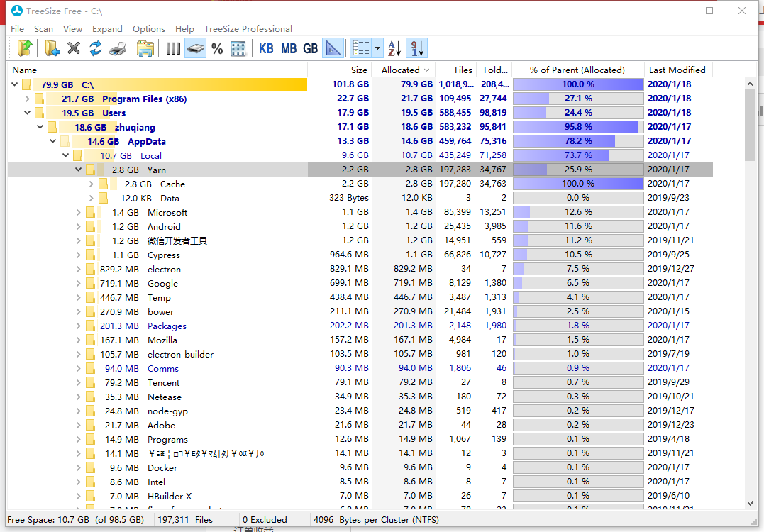Screen dimensions: 764x532
Task: Click the node-gyp folder icon
Action: click(x=90, y=411)
